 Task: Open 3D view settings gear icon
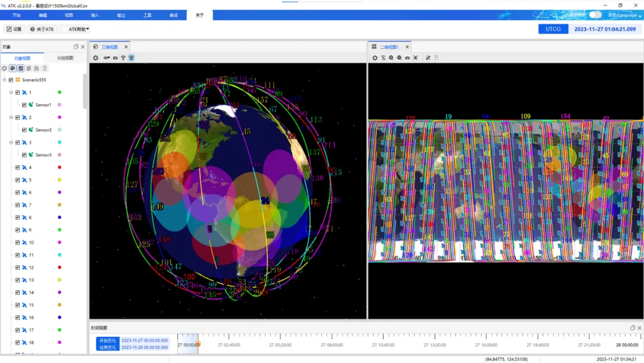tap(95, 58)
